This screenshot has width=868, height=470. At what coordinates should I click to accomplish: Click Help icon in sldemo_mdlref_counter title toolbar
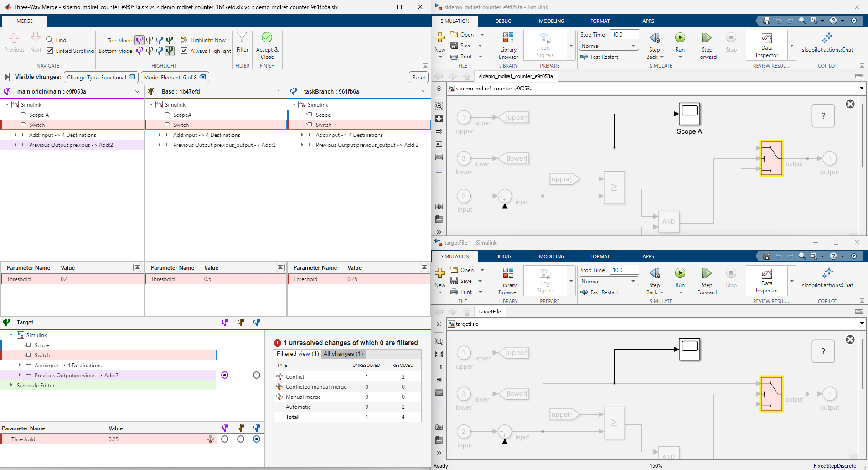coord(833,21)
